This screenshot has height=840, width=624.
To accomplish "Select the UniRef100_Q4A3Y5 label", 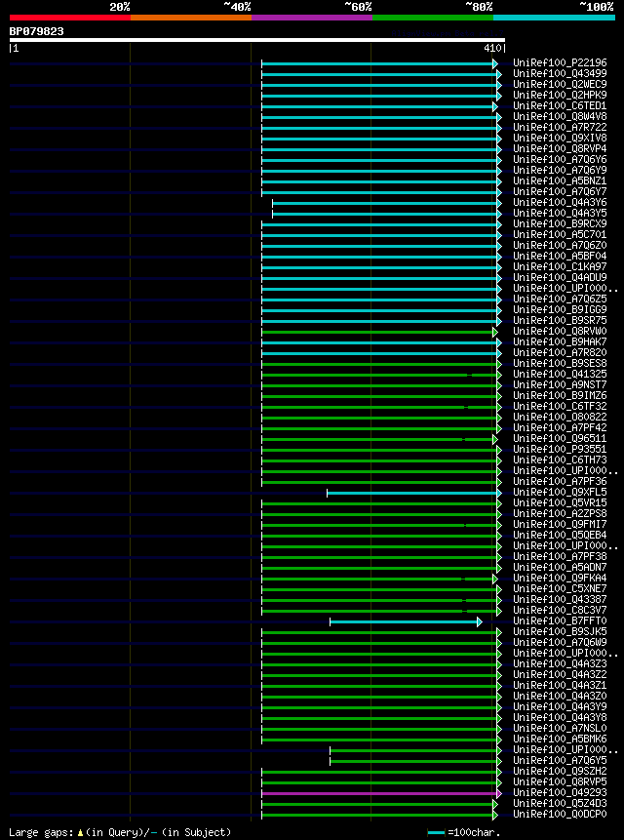I will tap(560, 214).
